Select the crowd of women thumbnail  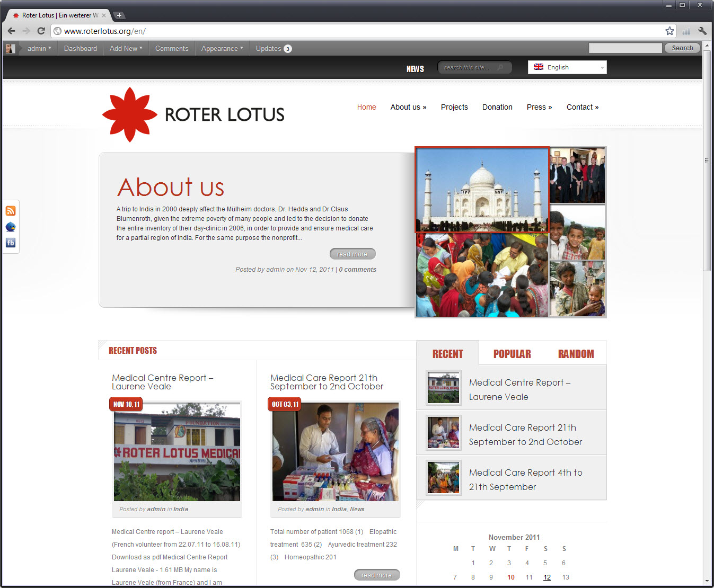point(482,275)
